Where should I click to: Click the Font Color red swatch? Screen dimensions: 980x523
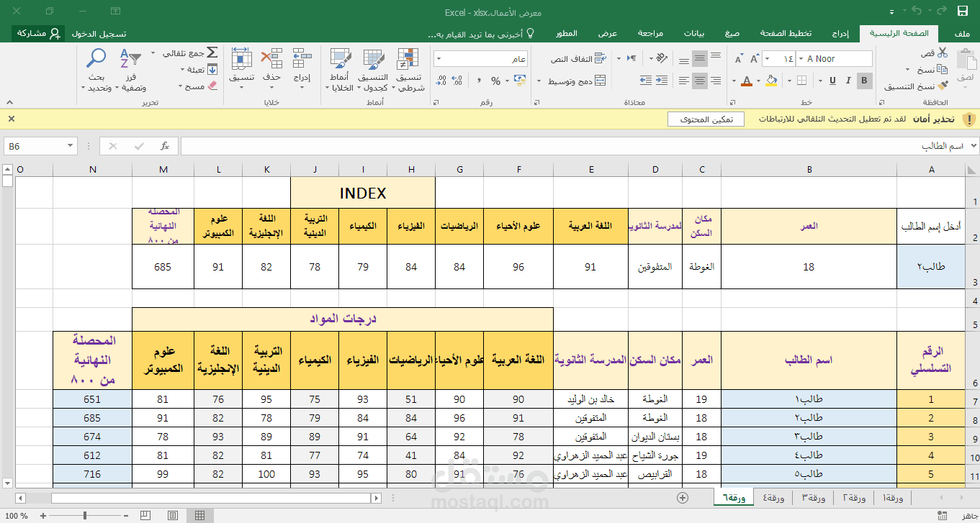click(746, 81)
